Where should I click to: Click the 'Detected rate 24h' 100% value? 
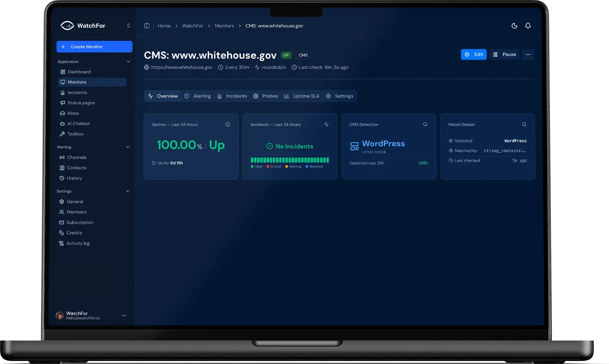click(423, 163)
